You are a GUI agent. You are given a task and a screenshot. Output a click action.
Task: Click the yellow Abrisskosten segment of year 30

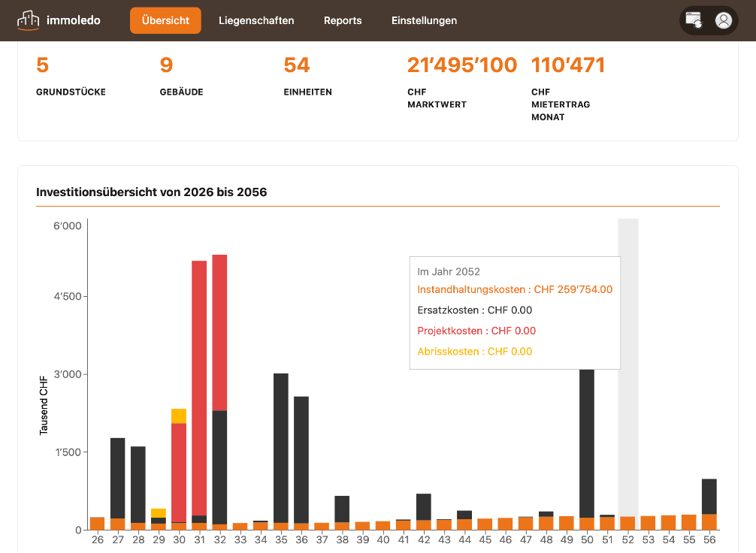(179, 416)
